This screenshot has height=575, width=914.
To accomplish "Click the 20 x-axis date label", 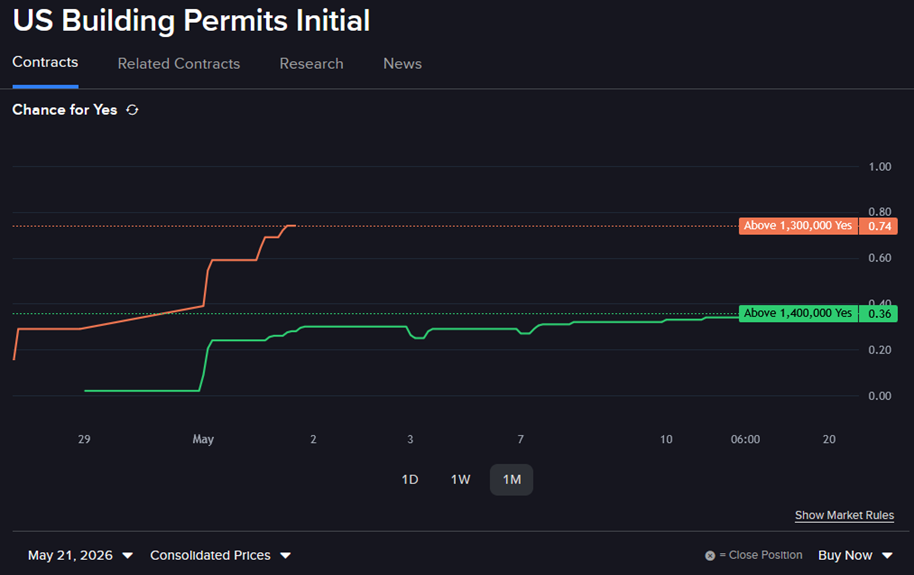I will (x=829, y=439).
